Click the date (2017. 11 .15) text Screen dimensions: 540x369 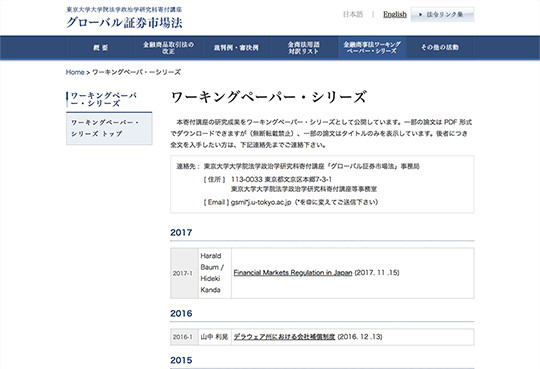pyautogui.click(x=377, y=273)
